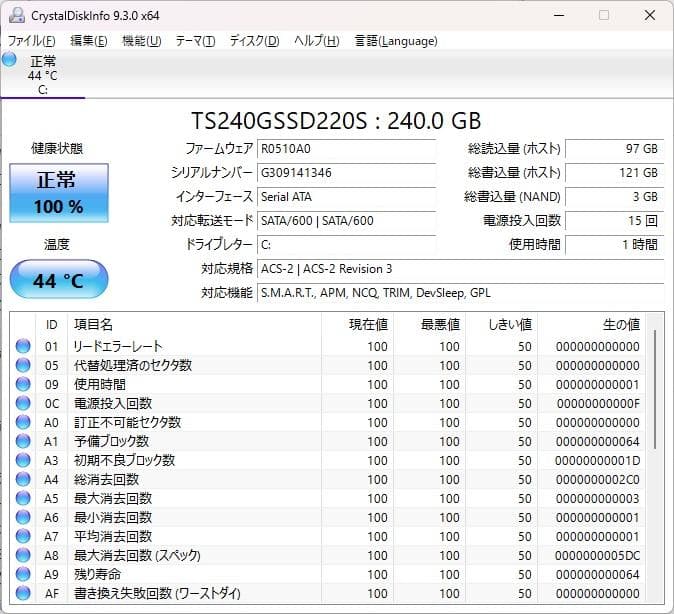674x614 pixels.
Task: Click the serial number field G309141346
Action: [x=346, y=173]
